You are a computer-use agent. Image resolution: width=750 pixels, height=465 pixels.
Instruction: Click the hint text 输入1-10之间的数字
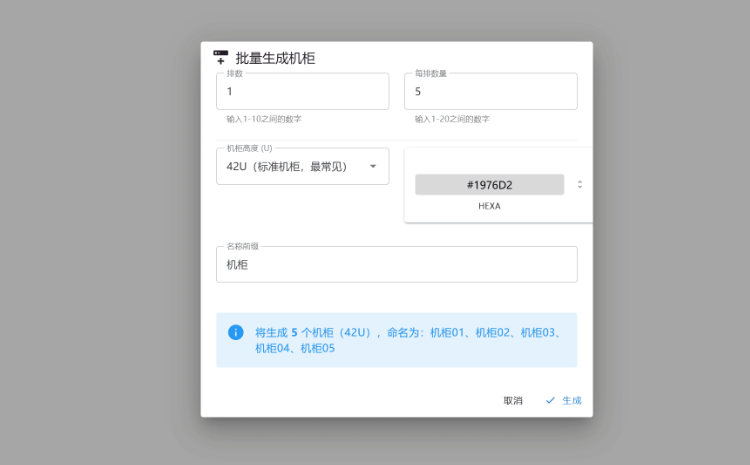(x=264, y=119)
